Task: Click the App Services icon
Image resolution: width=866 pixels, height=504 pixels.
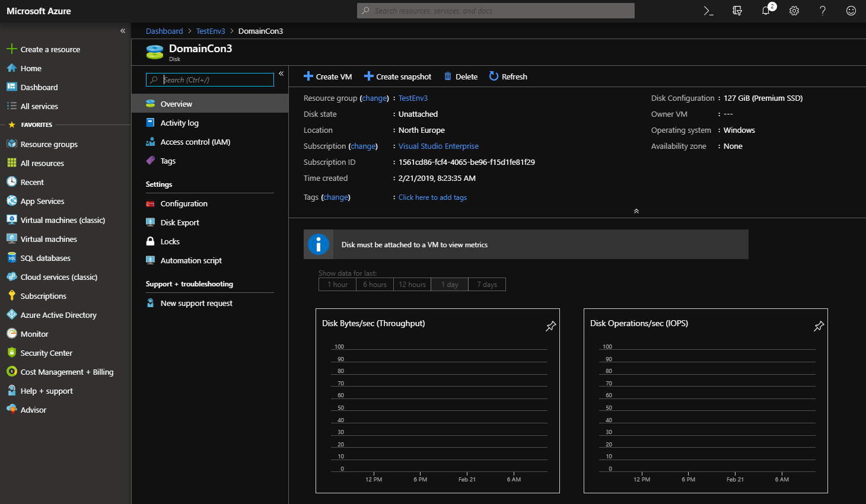Action: coord(11,201)
